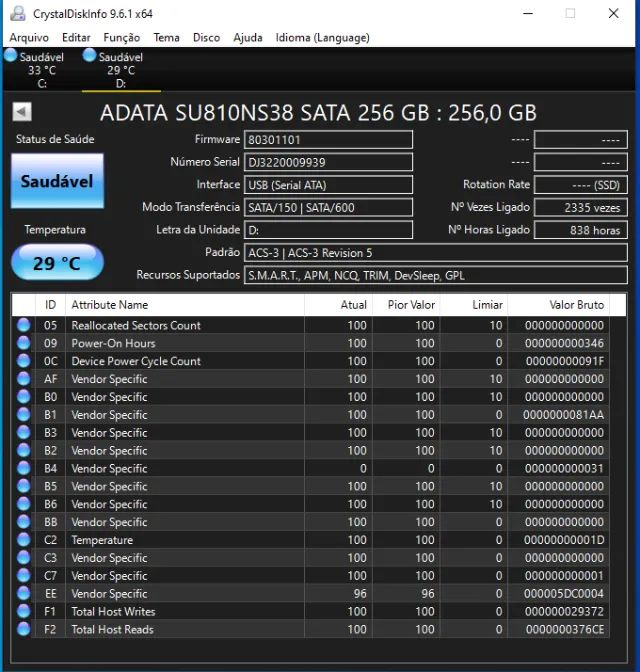Click status orb for Power-On Hours row

24,343
